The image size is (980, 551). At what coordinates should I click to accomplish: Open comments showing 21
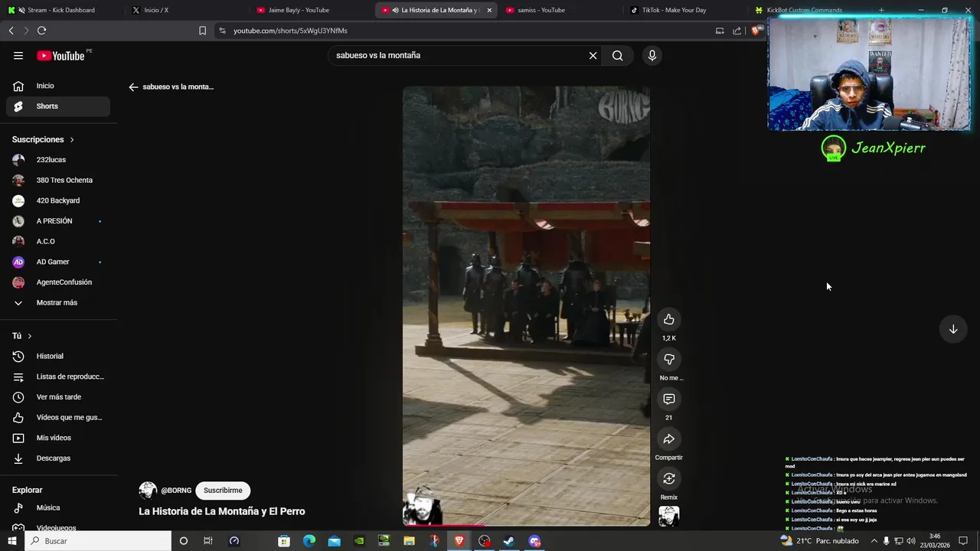coord(668,399)
